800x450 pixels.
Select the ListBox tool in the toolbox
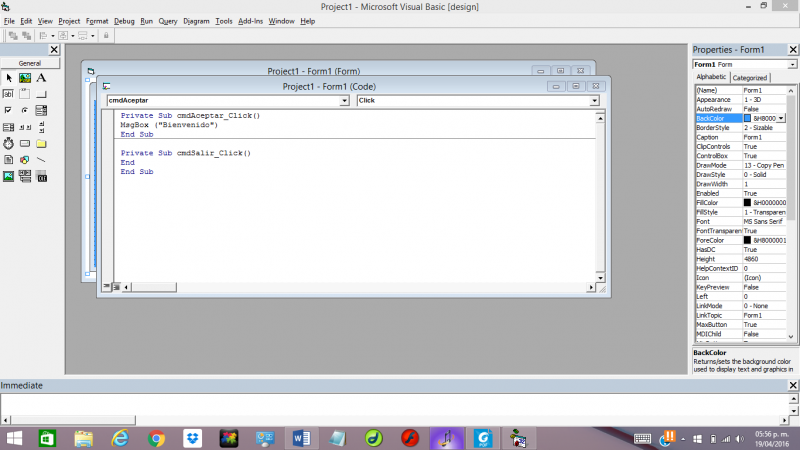[9, 127]
